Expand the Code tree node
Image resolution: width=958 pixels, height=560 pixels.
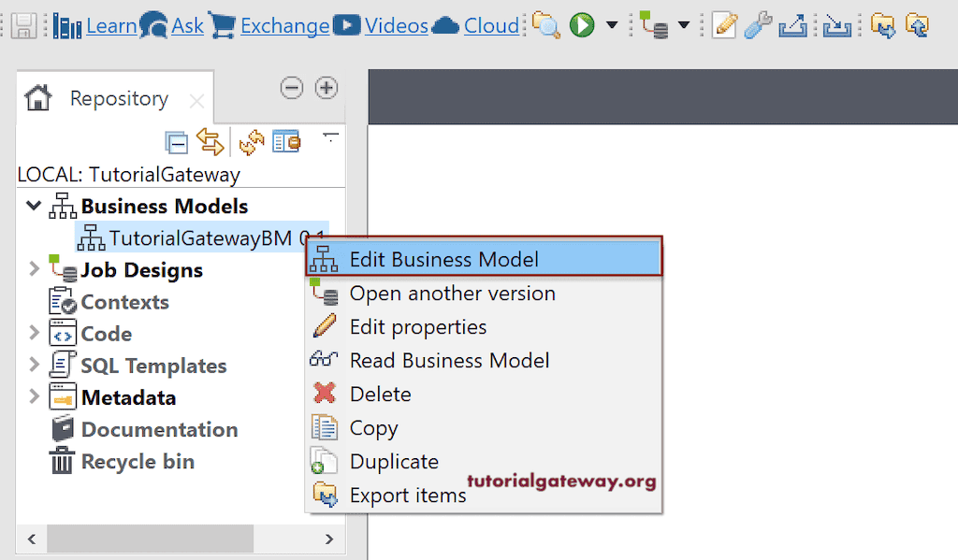35,333
